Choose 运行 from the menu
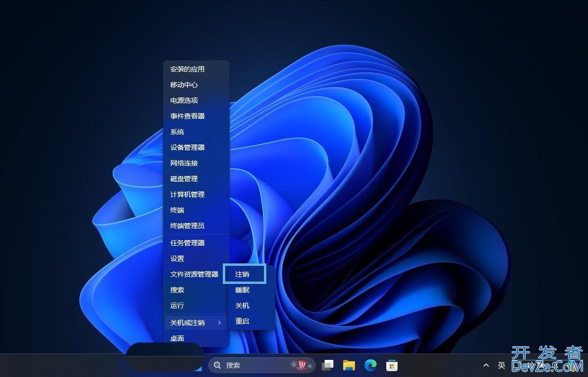Image resolution: width=588 pixels, height=377 pixels. click(196, 306)
